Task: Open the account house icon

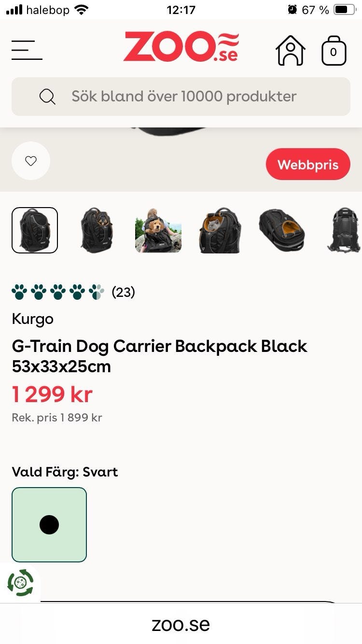Action: pos(291,50)
